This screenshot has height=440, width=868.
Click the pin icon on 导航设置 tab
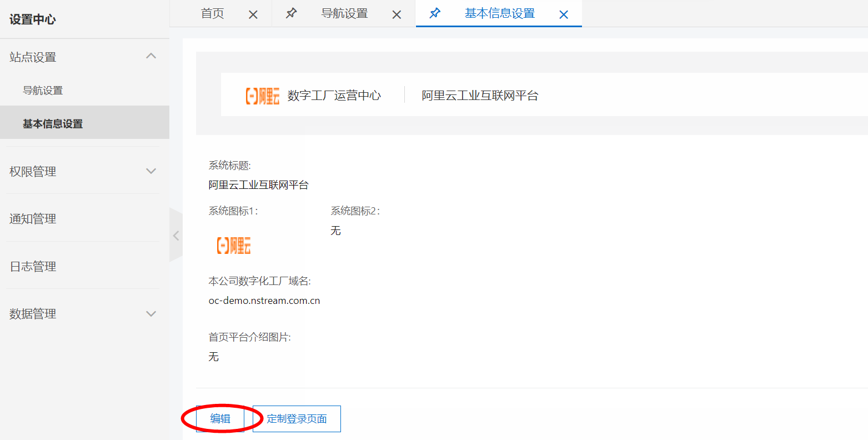point(291,13)
